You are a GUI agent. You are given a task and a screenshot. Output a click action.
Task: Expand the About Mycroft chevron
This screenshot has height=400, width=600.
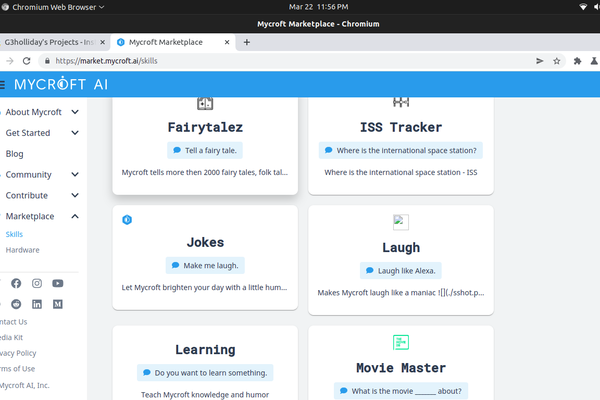(75, 112)
